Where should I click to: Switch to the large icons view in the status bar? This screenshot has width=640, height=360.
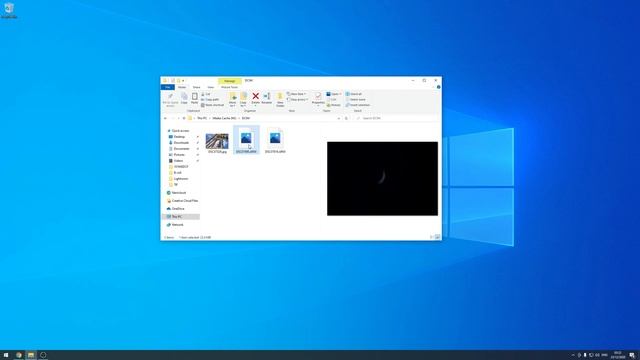click(x=438, y=237)
